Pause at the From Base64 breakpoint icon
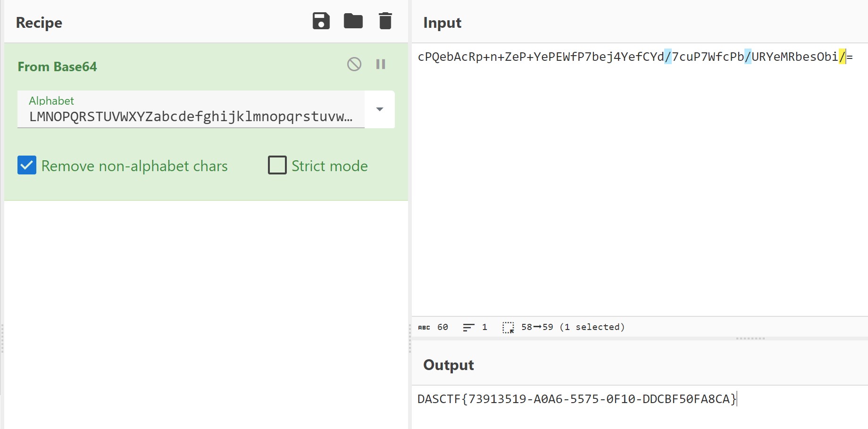The image size is (868, 429). tap(381, 64)
